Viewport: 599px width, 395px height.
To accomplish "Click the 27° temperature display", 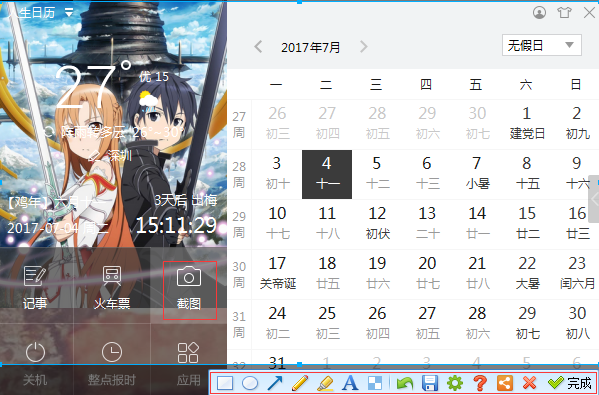I will click(93, 84).
